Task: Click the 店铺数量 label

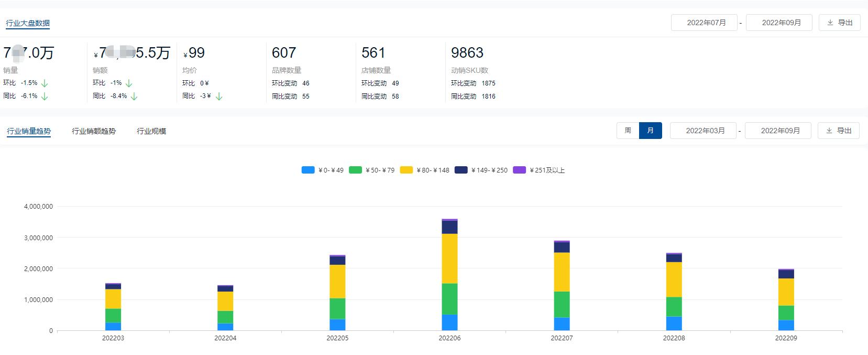Action: [376, 70]
